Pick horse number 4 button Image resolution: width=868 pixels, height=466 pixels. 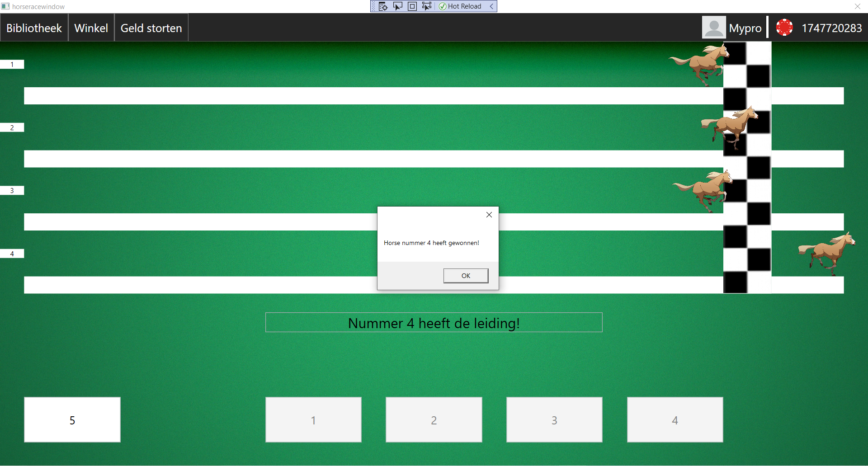(675, 420)
